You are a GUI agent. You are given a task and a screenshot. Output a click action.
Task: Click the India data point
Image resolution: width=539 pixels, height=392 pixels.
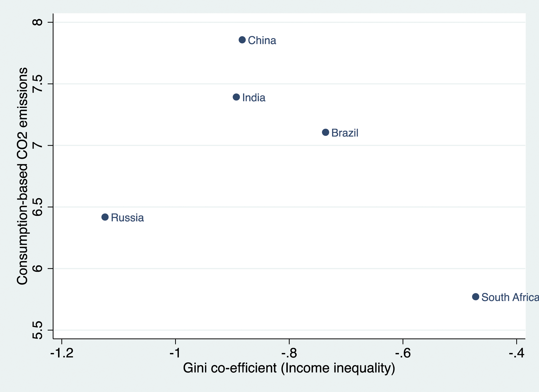(x=236, y=97)
